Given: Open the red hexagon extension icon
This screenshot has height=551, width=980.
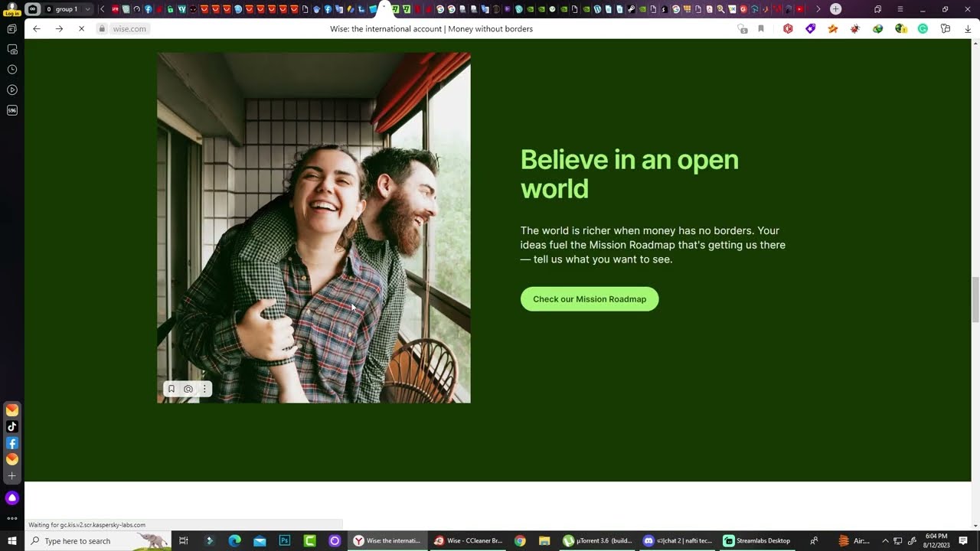Looking at the screenshot, I should pyautogui.click(x=788, y=29).
